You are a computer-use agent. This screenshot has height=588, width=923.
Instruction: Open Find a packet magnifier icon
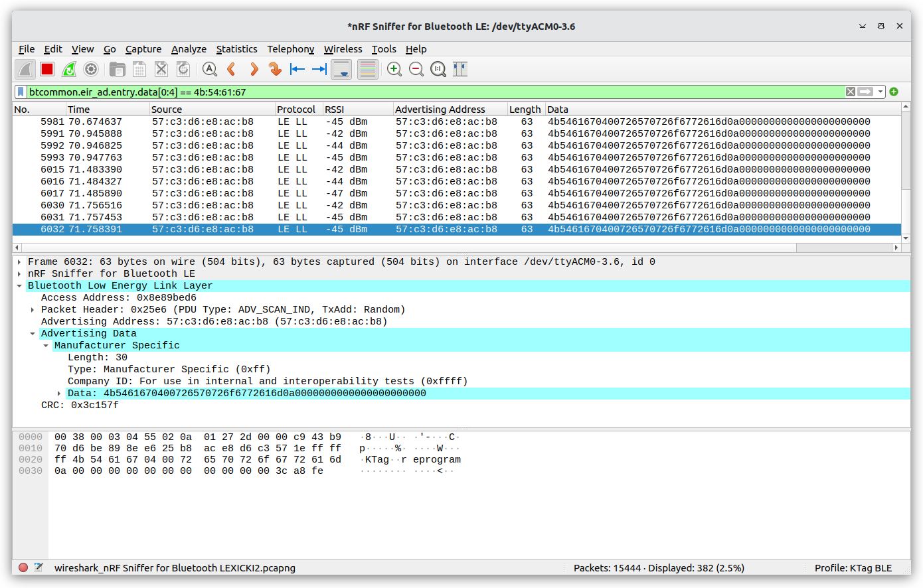[210, 69]
